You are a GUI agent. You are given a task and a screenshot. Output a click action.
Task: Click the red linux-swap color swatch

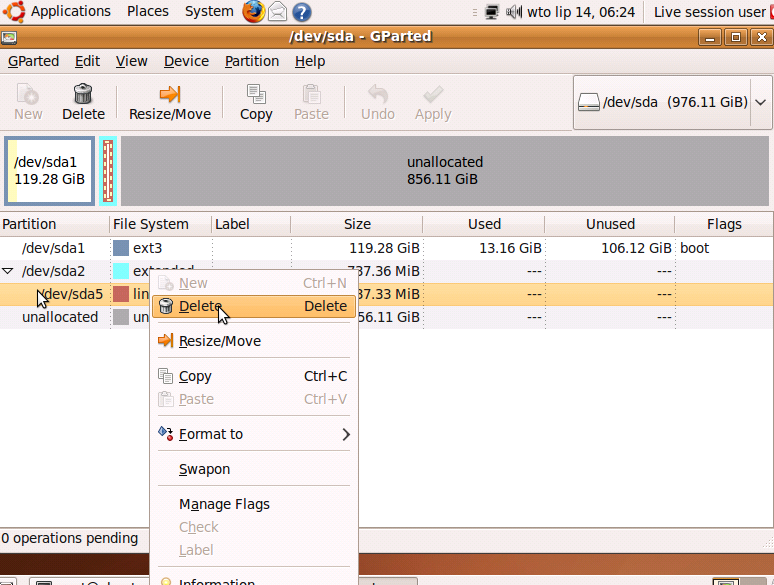[x=121, y=294]
